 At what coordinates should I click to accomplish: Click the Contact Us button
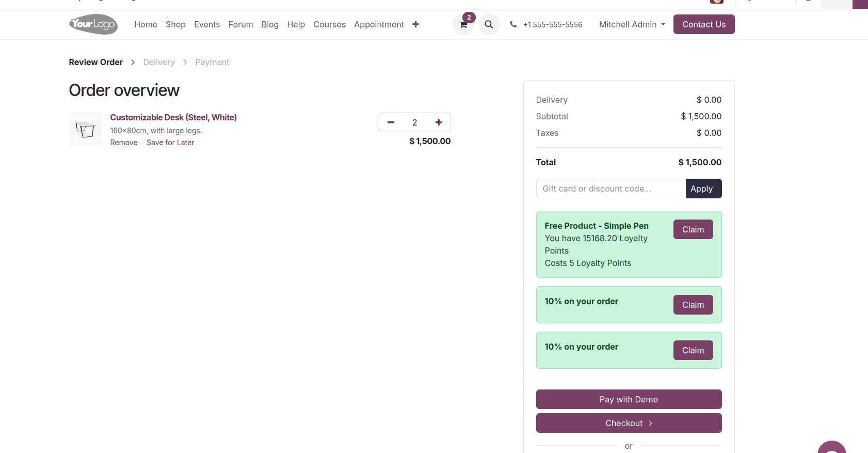pyautogui.click(x=704, y=24)
